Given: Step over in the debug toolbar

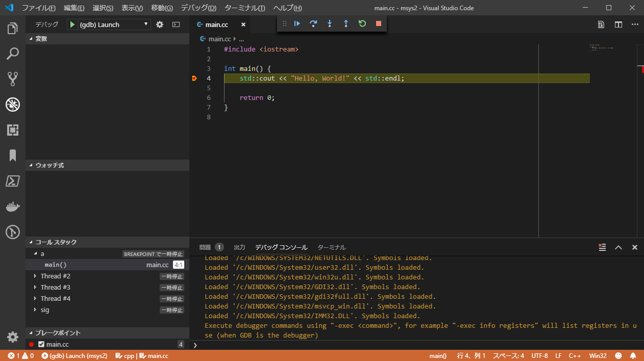Looking at the screenshot, I should pos(313,23).
